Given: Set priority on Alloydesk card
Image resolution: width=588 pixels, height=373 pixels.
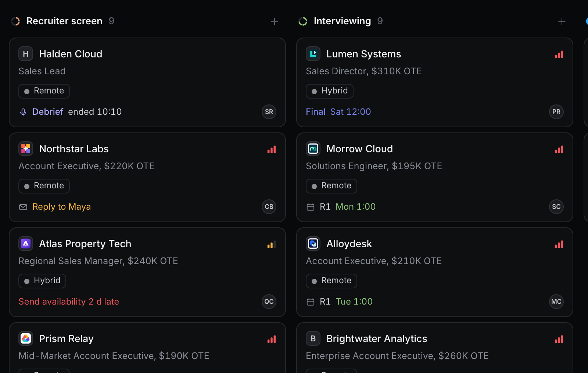Looking at the screenshot, I should (559, 244).
